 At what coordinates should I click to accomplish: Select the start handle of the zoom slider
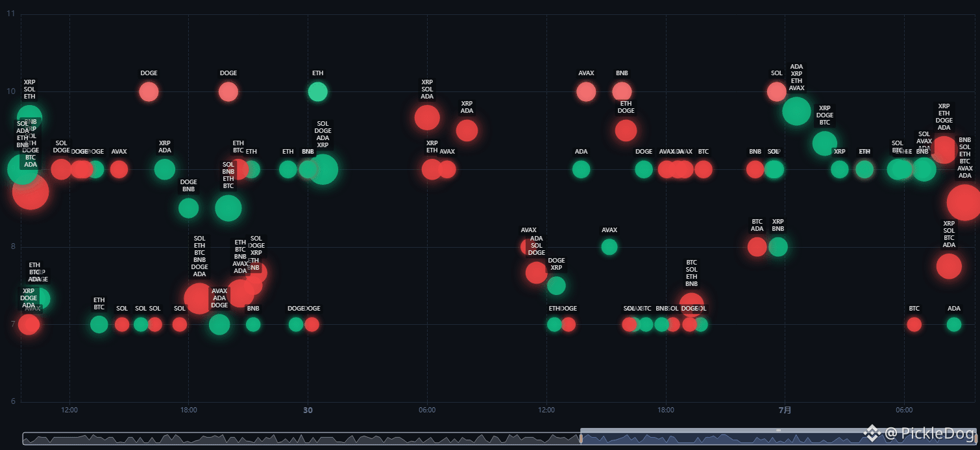click(x=581, y=439)
